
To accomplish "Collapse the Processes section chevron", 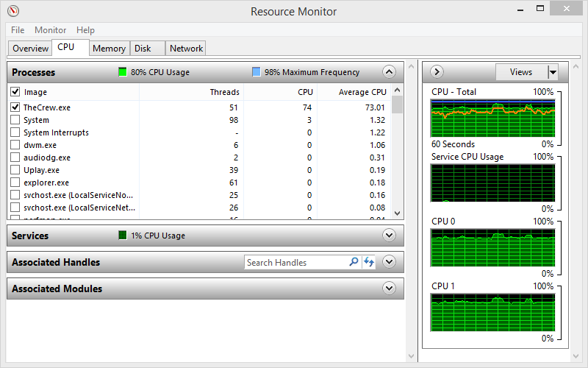I will pyautogui.click(x=390, y=71).
